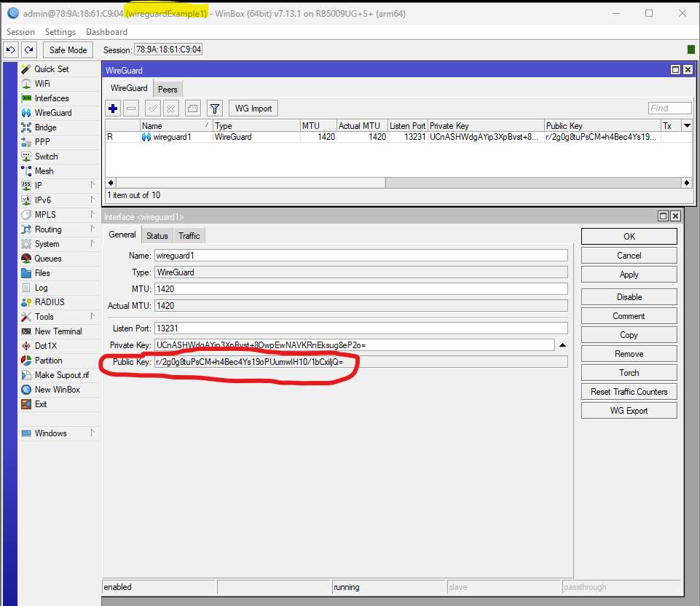Collapse the Private Key field arrow
The height and width of the screenshot is (606, 700).
pyautogui.click(x=562, y=345)
